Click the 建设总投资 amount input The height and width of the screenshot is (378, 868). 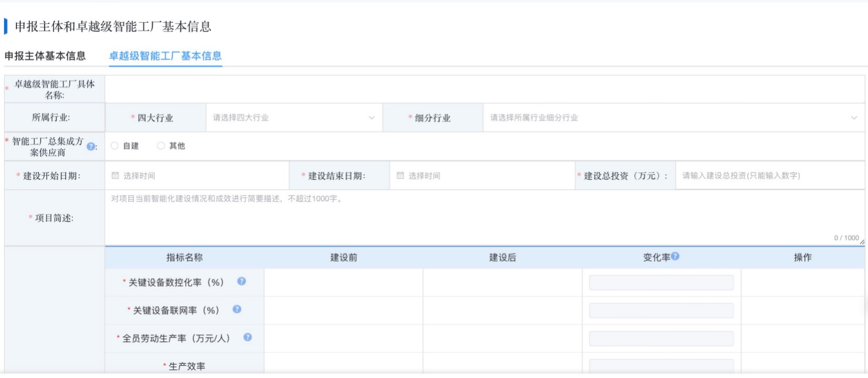[770, 176]
